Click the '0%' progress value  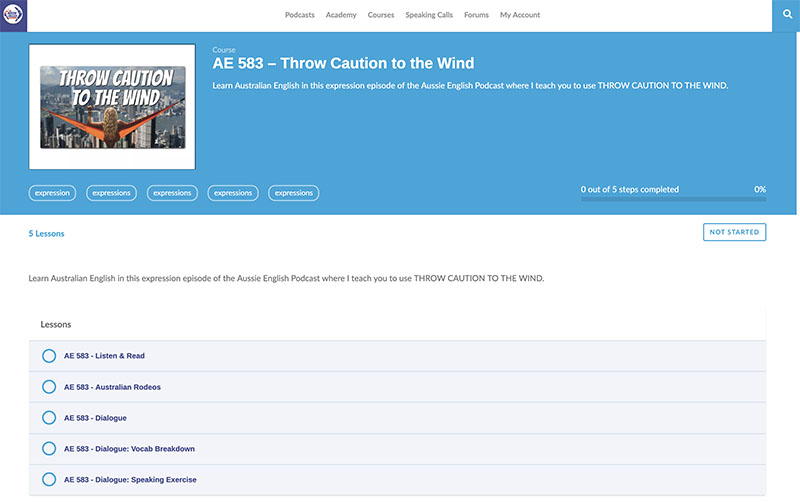pos(760,189)
